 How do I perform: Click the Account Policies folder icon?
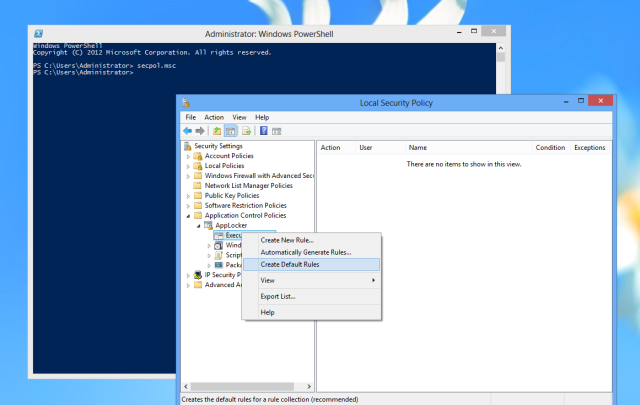[198, 156]
